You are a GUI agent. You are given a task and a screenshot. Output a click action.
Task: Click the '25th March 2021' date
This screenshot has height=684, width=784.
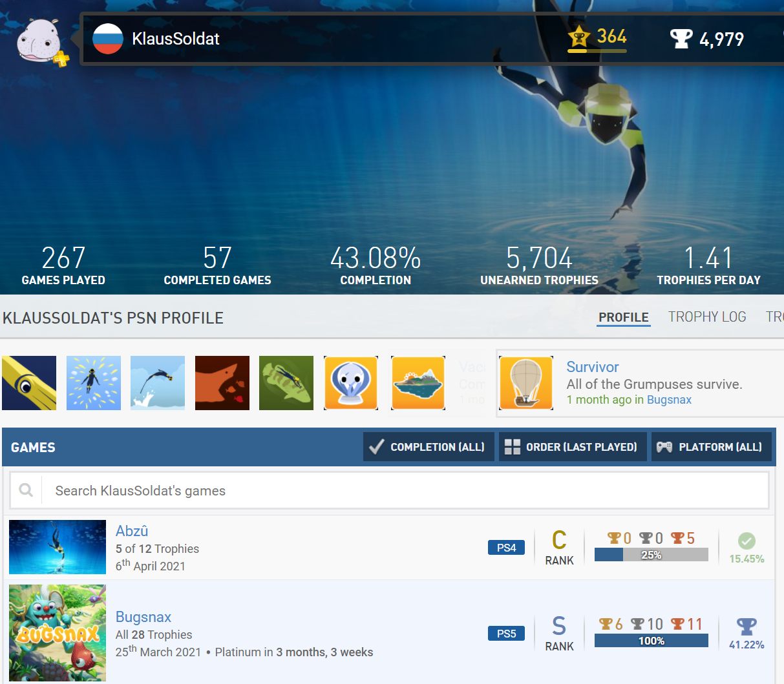158,652
